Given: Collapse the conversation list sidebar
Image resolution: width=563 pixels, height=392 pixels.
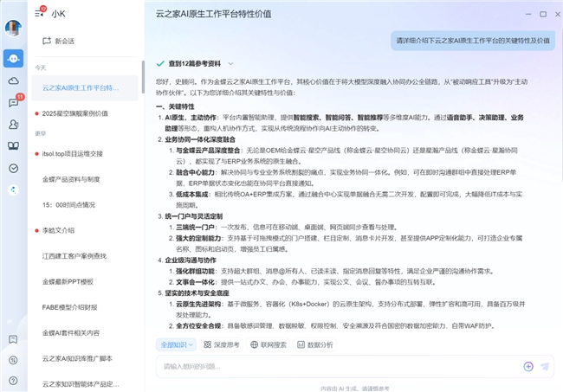Looking at the screenshot, I should point(39,14).
